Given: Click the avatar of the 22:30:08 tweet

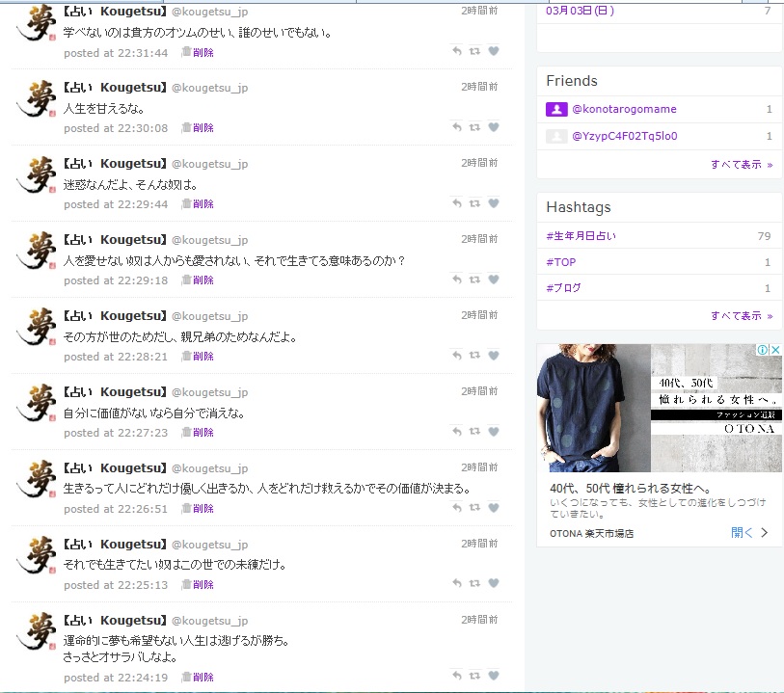Looking at the screenshot, I should pos(37,99).
